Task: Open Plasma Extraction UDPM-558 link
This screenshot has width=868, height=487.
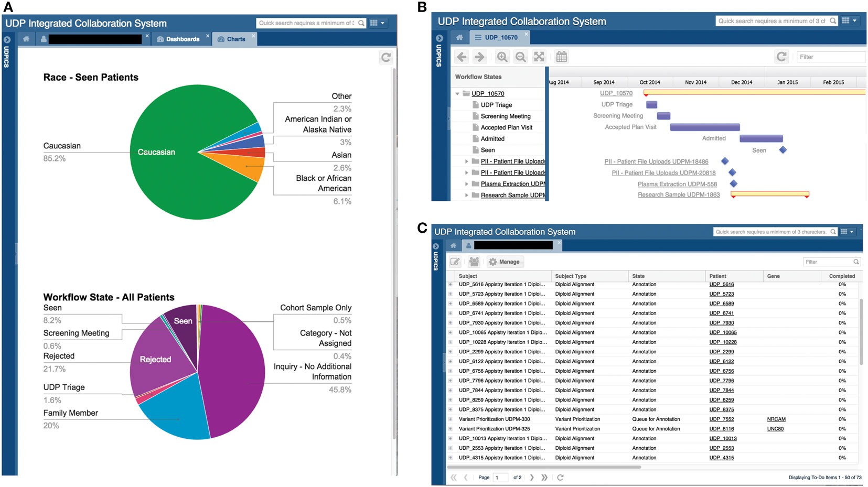Action: coord(677,184)
